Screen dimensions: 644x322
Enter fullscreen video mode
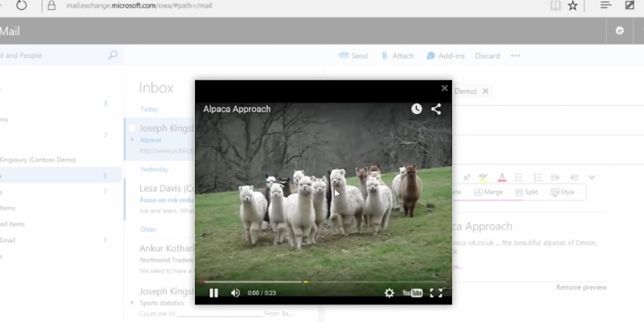click(436, 293)
